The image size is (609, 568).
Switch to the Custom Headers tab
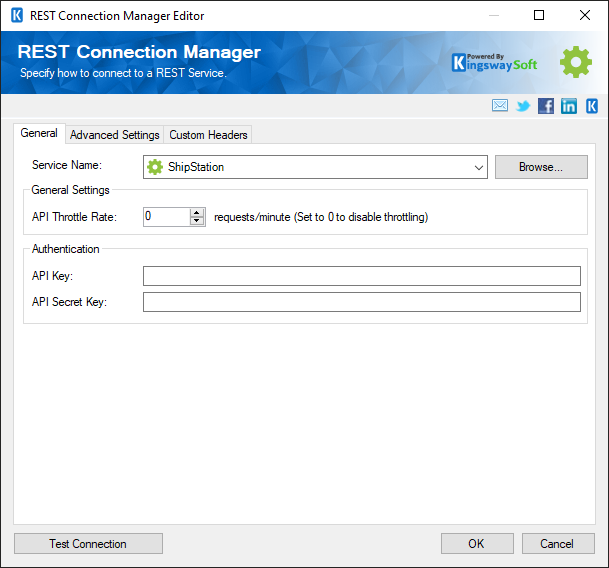pos(208,135)
